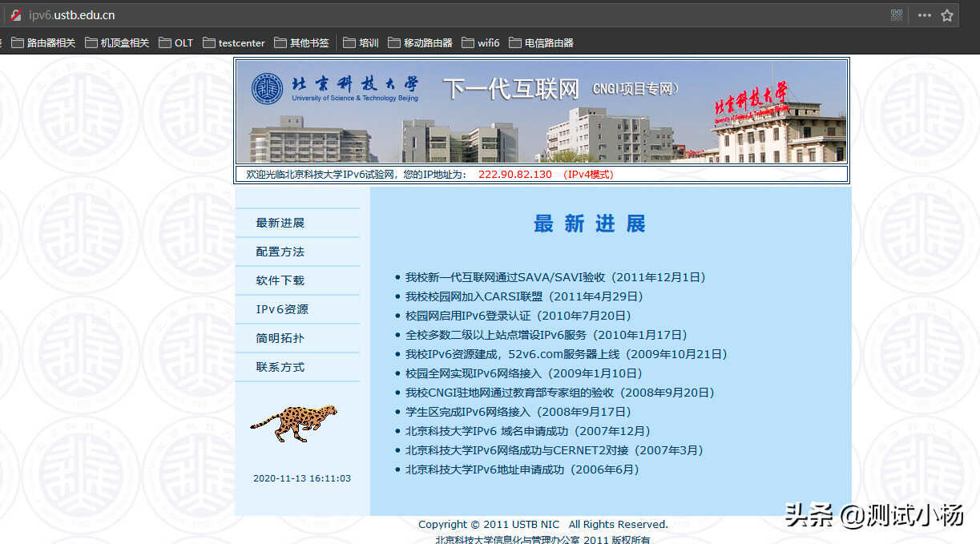Open IPv6资源 from the sidebar
The height and width of the screenshot is (544, 980).
(282, 309)
